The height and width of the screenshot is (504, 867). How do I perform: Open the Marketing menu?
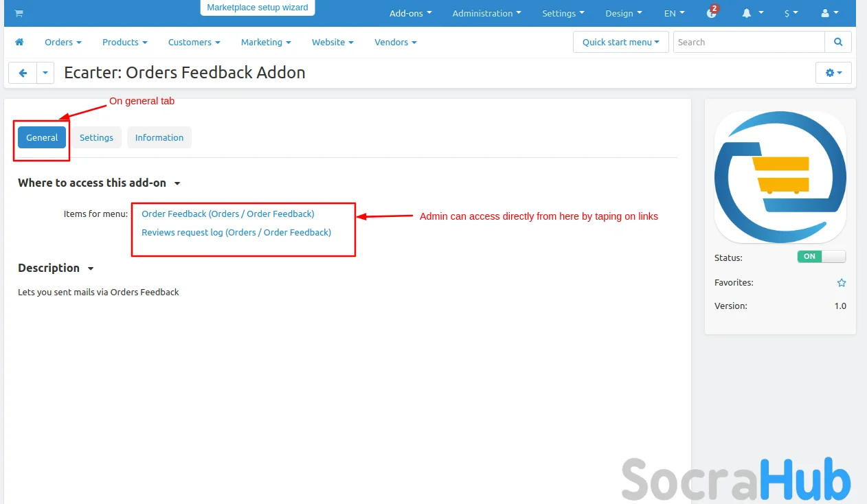(x=266, y=42)
